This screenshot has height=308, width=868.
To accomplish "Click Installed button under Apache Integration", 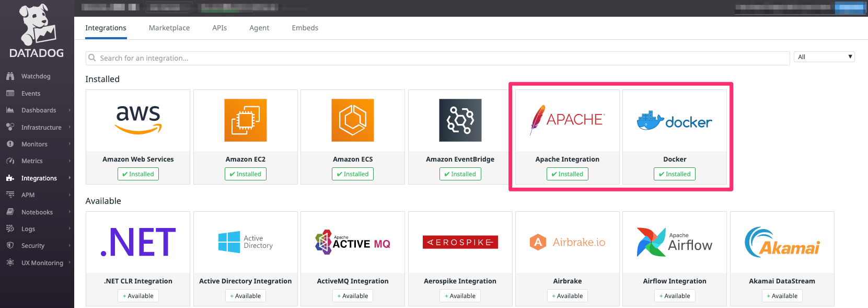I will (x=568, y=174).
